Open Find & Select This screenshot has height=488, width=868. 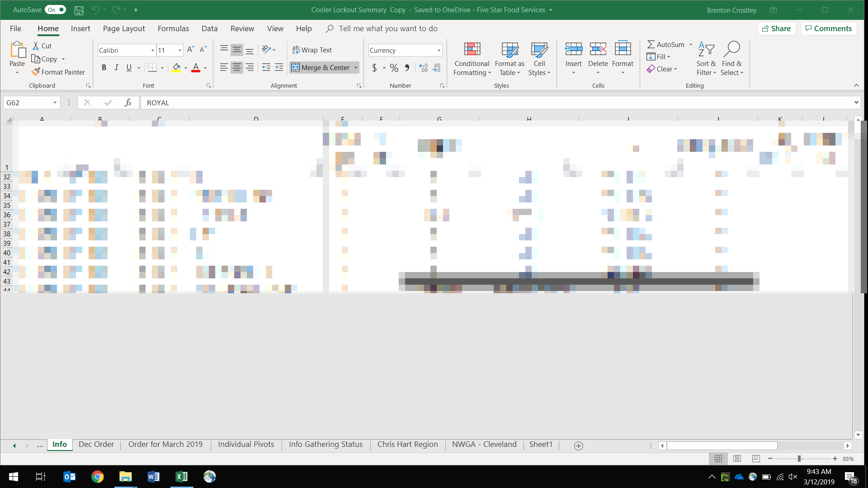(x=732, y=59)
